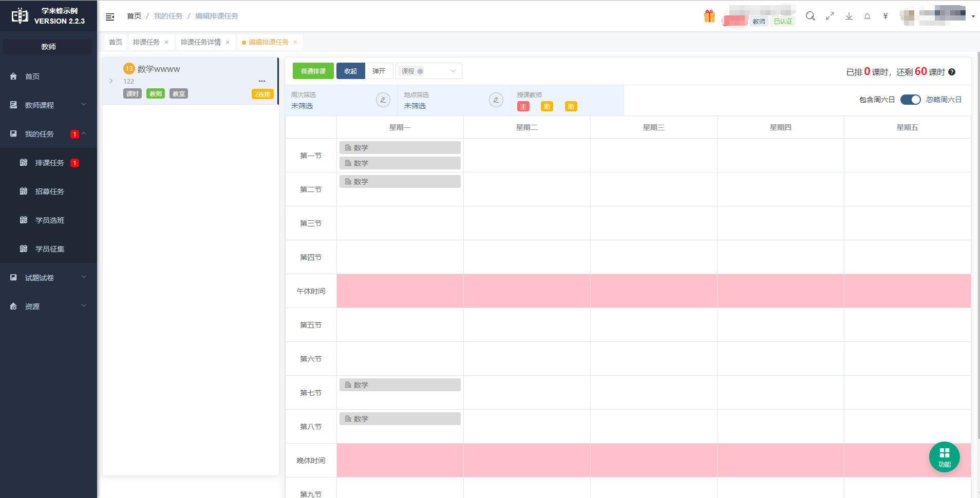Screen dimensions: 980x498
Task: Click the 数学 block in 第七节 Monday
Action: point(400,385)
